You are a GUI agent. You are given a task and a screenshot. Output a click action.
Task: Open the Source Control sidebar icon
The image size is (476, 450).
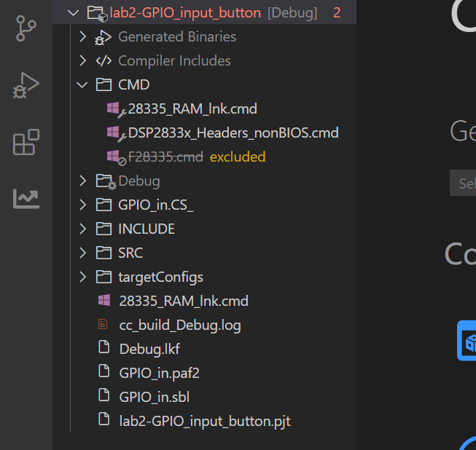[x=26, y=28]
